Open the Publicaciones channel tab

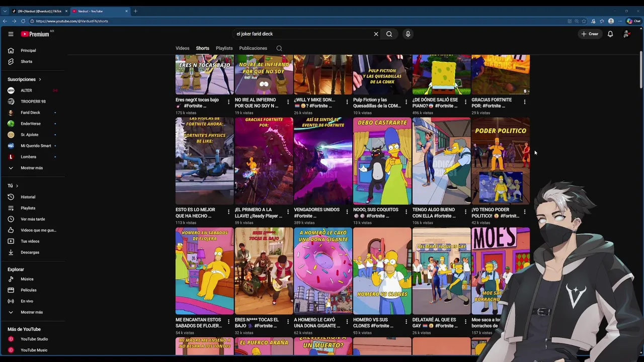(x=253, y=48)
